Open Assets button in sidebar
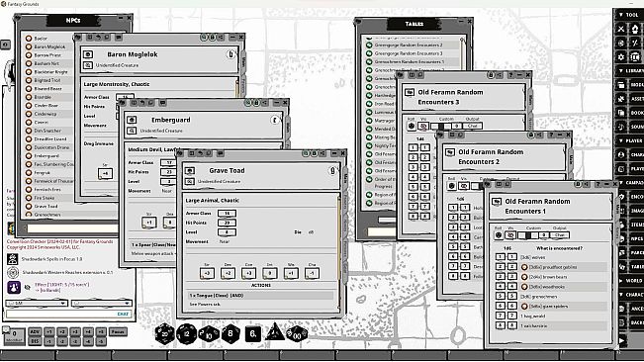Viewport: 644px width, 362px height. 629,99
